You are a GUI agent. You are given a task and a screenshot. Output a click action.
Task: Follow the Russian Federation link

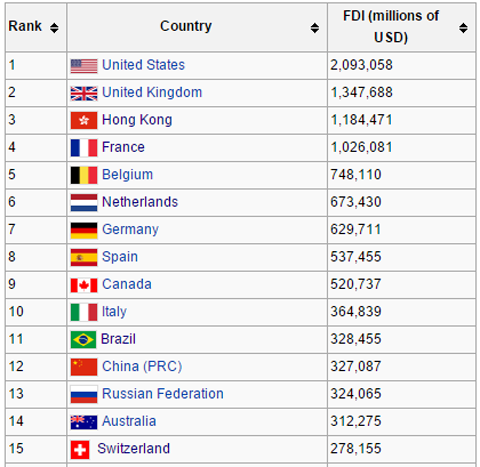[163, 394]
